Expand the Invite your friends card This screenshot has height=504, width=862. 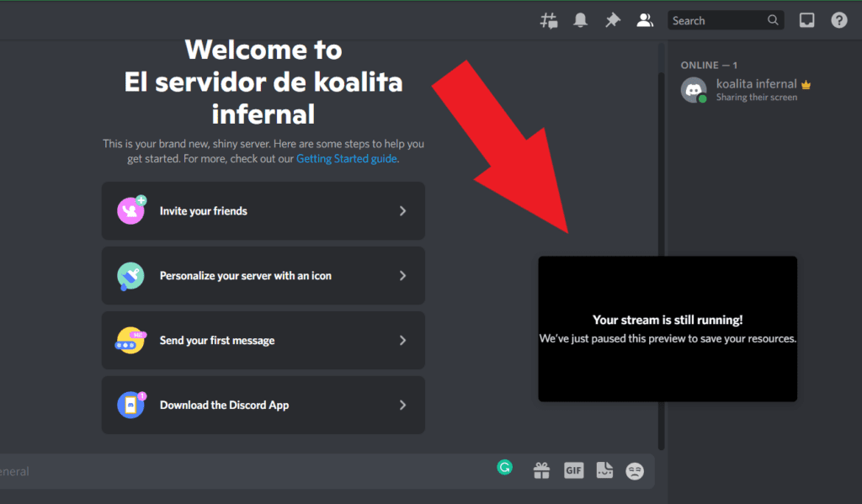[263, 210]
